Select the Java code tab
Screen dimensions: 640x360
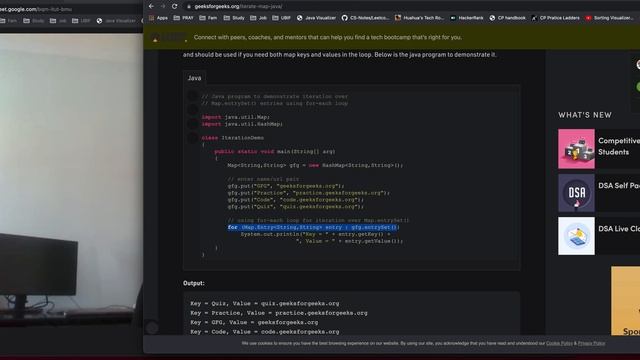click(x=194, y=78)
